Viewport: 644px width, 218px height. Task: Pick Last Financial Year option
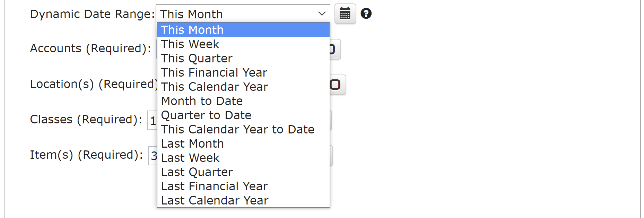243,186
